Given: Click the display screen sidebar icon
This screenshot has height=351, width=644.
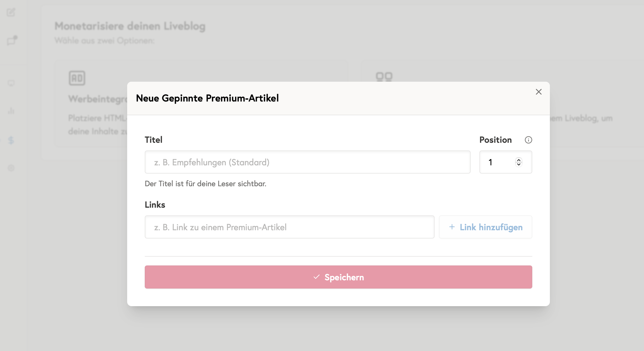Looking at the screenshot, I should pyautogui.click(x=11, y=83).
